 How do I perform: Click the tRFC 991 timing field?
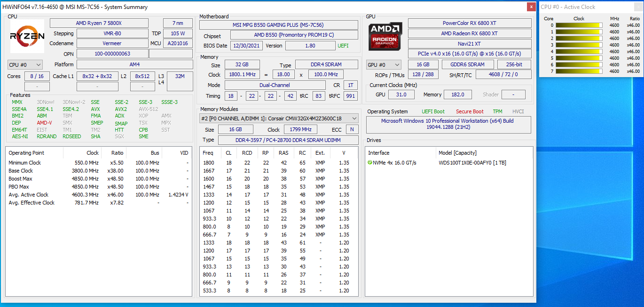(x=350, y=95)
